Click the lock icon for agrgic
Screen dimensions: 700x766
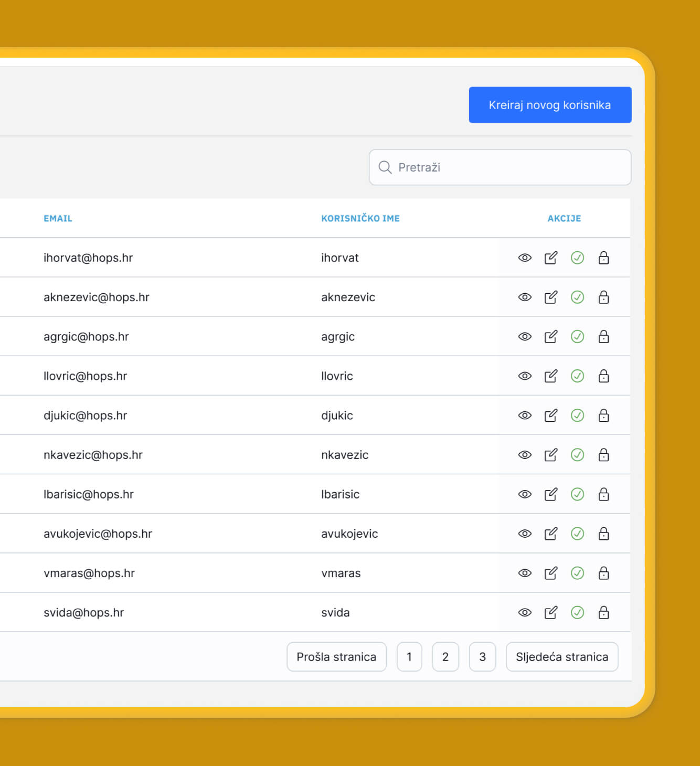[x=603, y=336]
